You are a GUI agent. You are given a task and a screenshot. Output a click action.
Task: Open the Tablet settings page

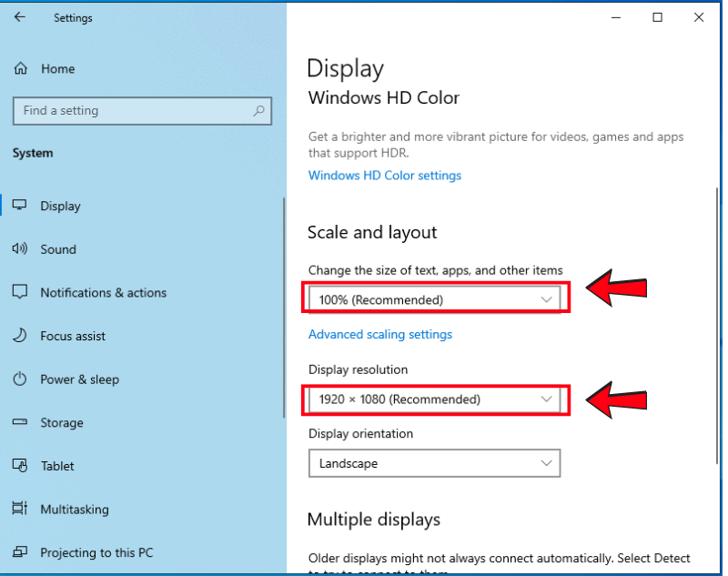coord(57,466)
